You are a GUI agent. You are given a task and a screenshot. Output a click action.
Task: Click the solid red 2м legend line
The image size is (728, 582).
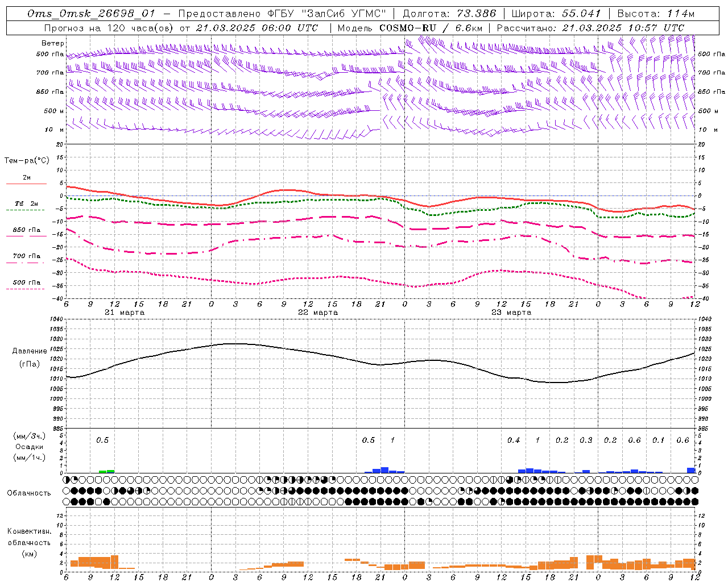(26, 184)
